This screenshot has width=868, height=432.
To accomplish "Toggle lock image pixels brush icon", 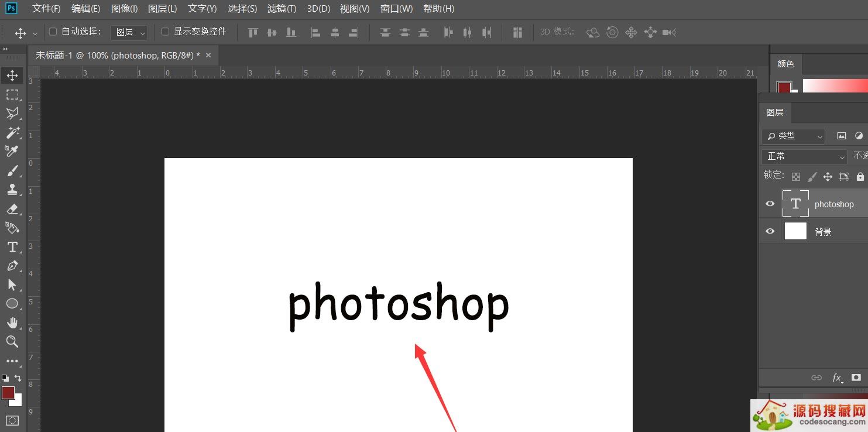I will 812,176.
